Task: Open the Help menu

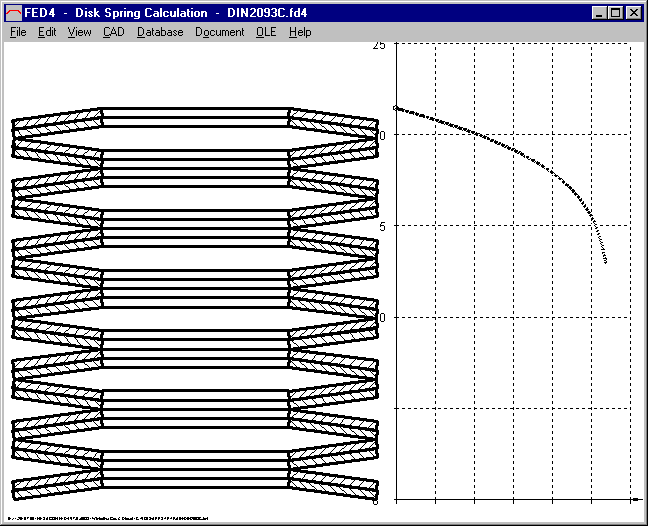Action: [300, 32]
